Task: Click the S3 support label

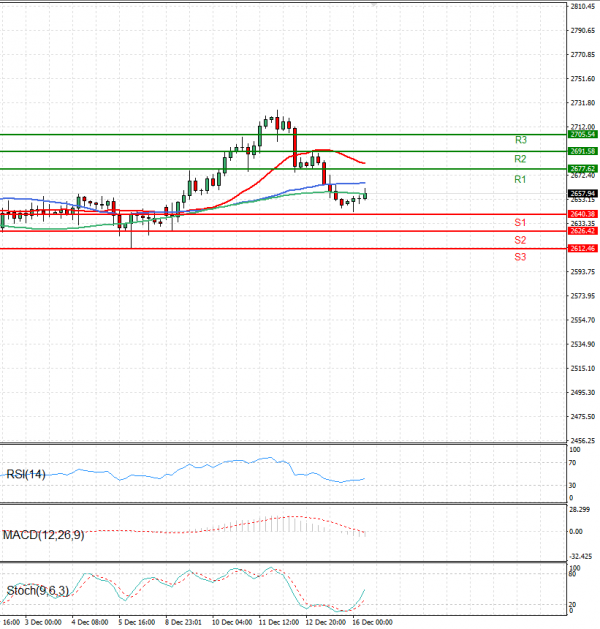Action: pos(520,257)
